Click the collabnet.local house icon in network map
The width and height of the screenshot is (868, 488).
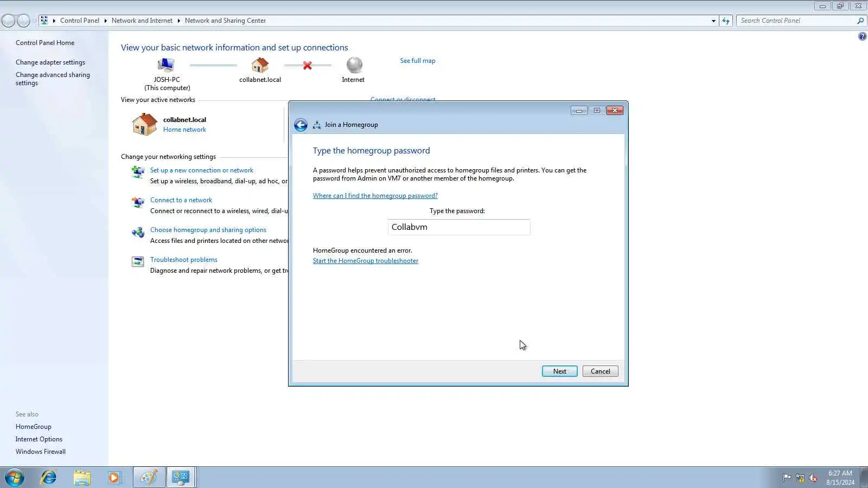[260, 65]
